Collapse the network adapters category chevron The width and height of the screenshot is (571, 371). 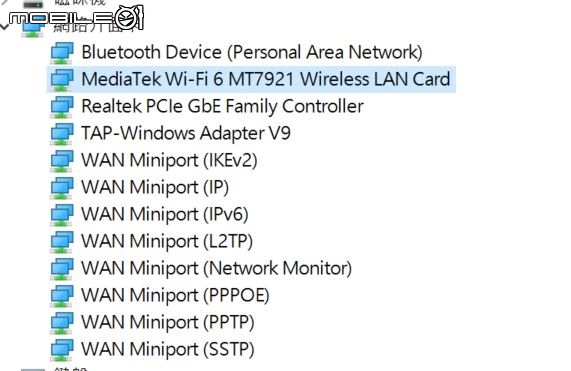pos(4,27)
